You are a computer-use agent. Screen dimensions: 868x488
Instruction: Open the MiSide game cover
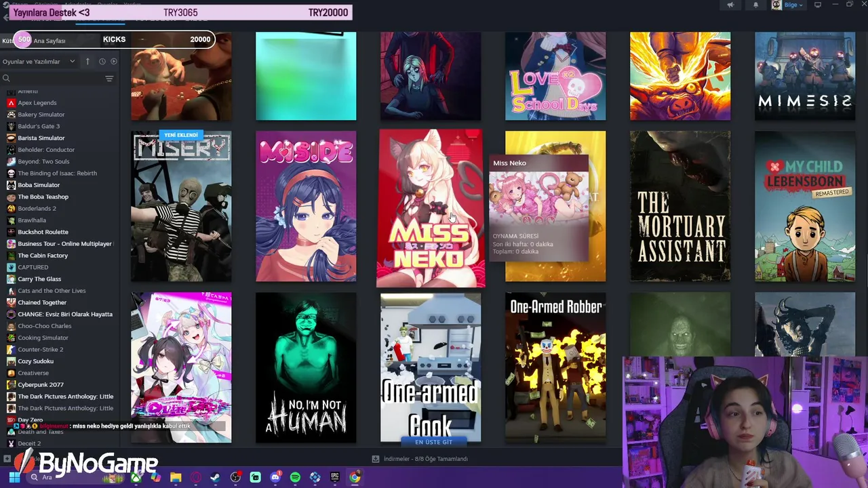coord(306,207)
